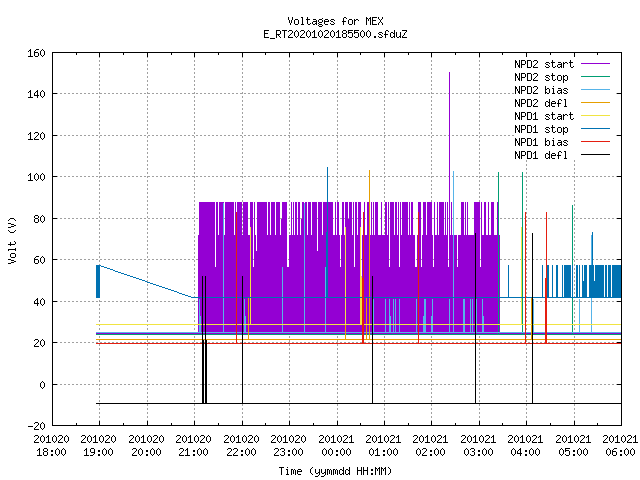Select the 'NPD1 bias' legend label
Viewport: 640px width, 480px height.
tap(541, 142)
